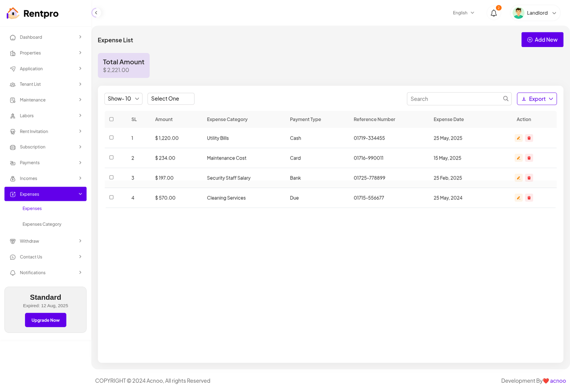Collapse the sidebar with arrow icon
The image size is (570, 392).
coord(96,13)
